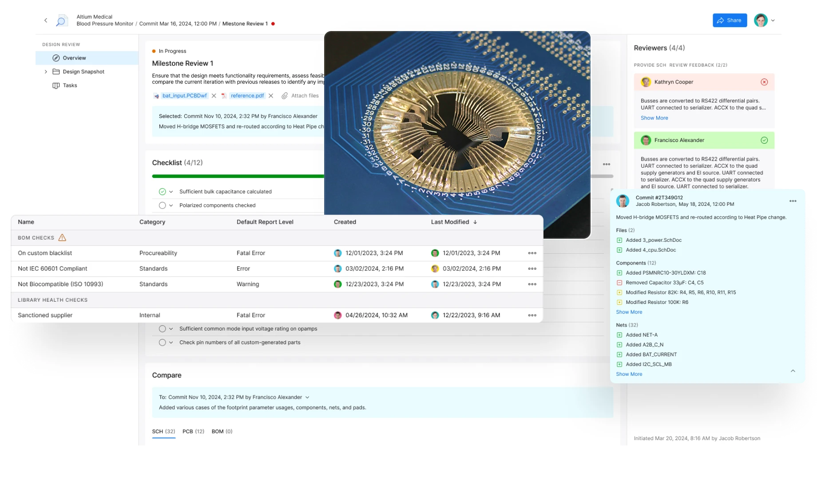The image size is (817, 504).
Task: Check Sufficient common mode input voltage item
Action: coord(163,329)
